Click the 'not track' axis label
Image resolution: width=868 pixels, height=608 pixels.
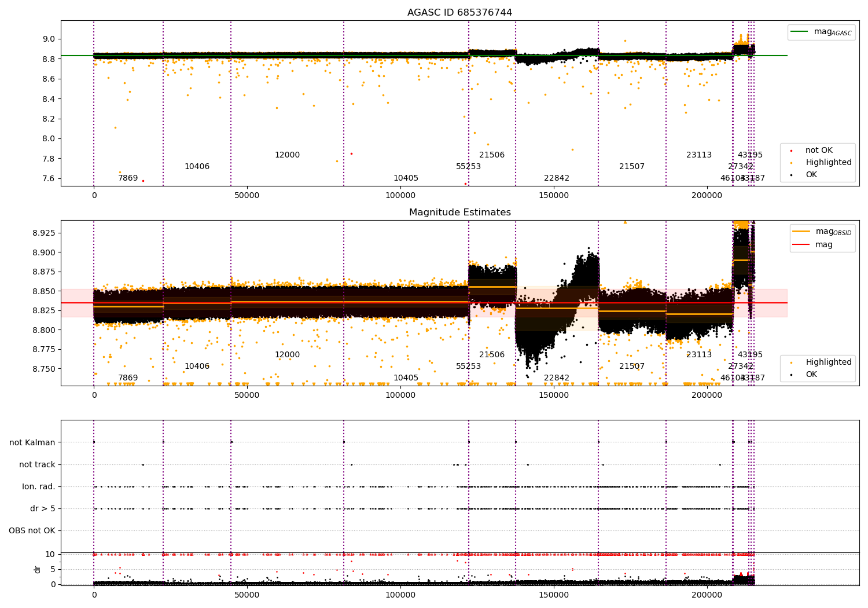[x=37, y=464]
